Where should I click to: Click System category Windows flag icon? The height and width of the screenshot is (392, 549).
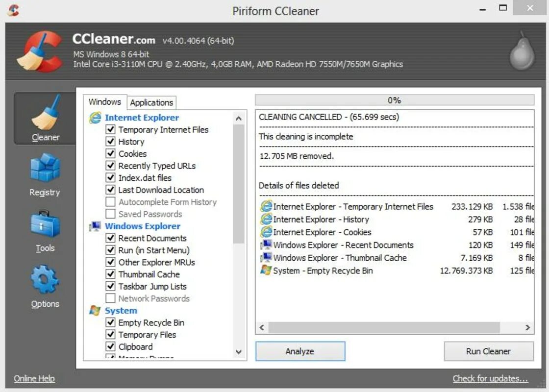point(95,311)
